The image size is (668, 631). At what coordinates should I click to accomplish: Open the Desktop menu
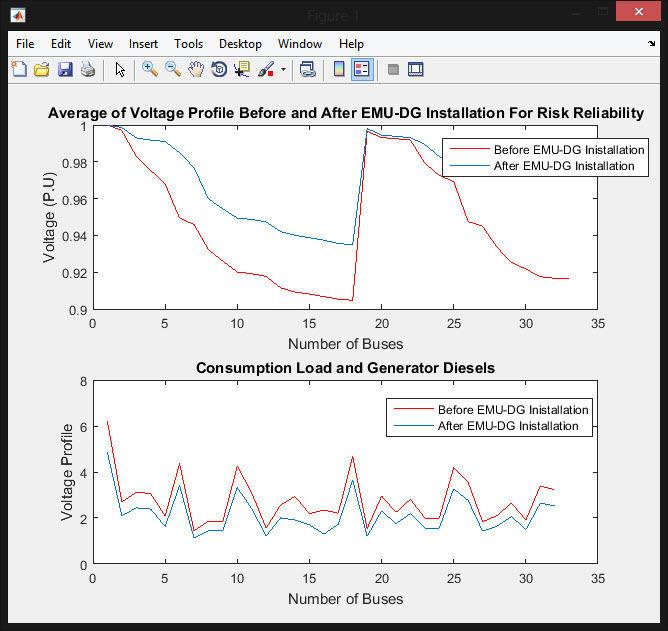[240, 44]
